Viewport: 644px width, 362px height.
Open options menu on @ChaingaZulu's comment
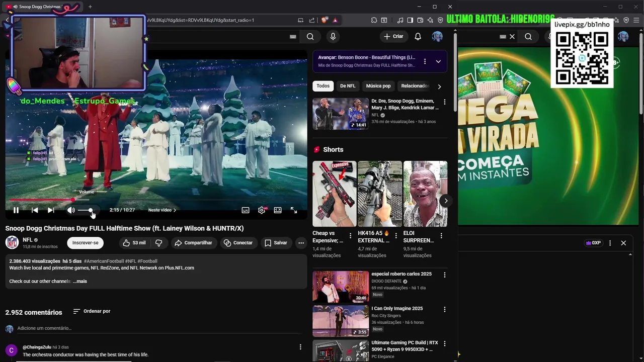click(300, 347)
